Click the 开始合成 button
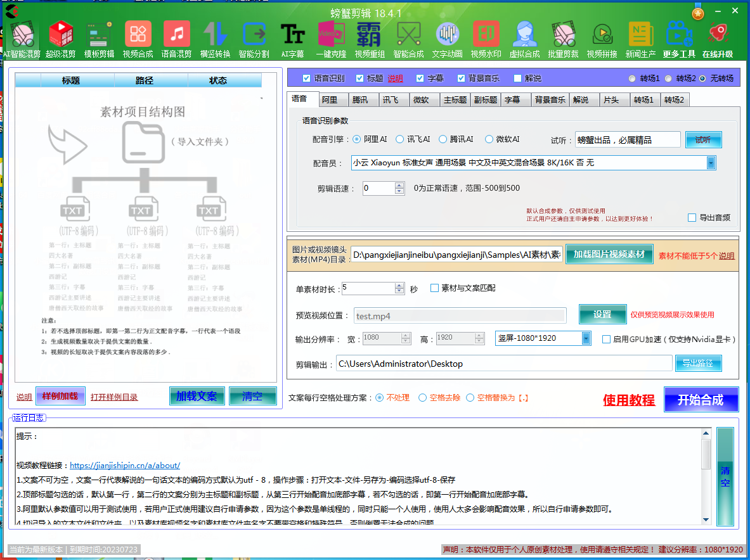This screenshot has width=750, height=560. [701, 400]
